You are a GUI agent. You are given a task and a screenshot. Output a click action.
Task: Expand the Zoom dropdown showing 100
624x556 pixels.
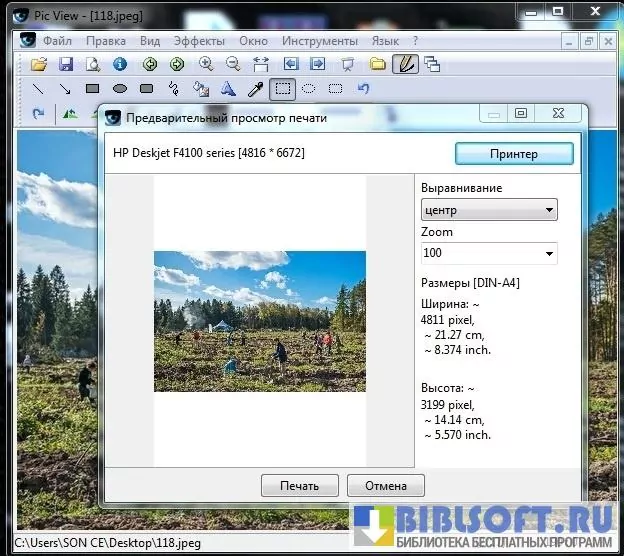coord(489,253)
